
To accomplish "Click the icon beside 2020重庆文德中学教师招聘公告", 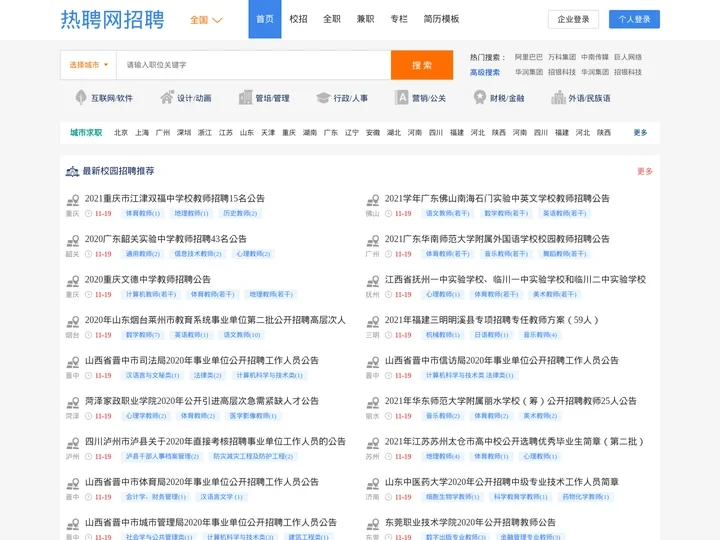I will 73,281.
